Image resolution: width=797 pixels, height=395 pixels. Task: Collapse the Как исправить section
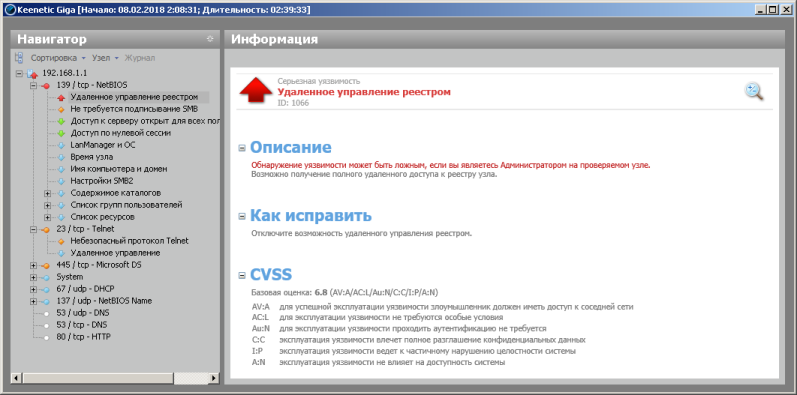(x=242, y=217)
